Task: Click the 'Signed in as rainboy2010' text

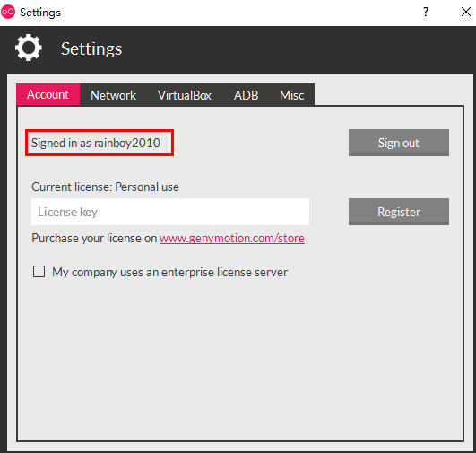Action: [x=96, y=143]
